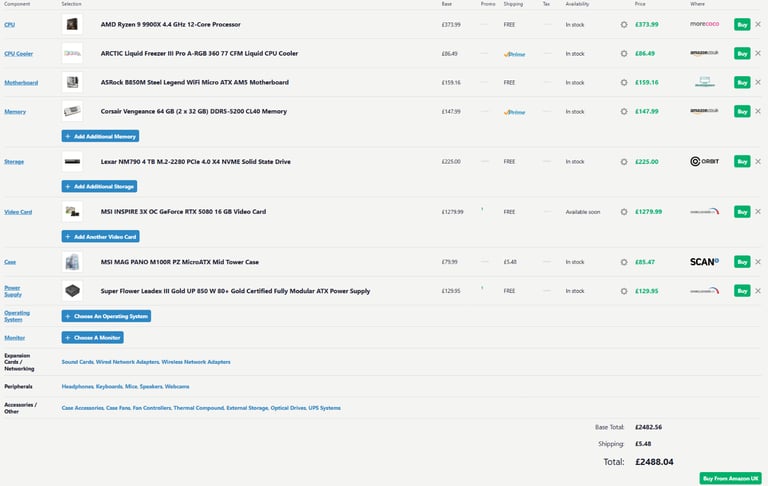Click gear icon for MSI RTX 5080 row

[x=624, y=212]
